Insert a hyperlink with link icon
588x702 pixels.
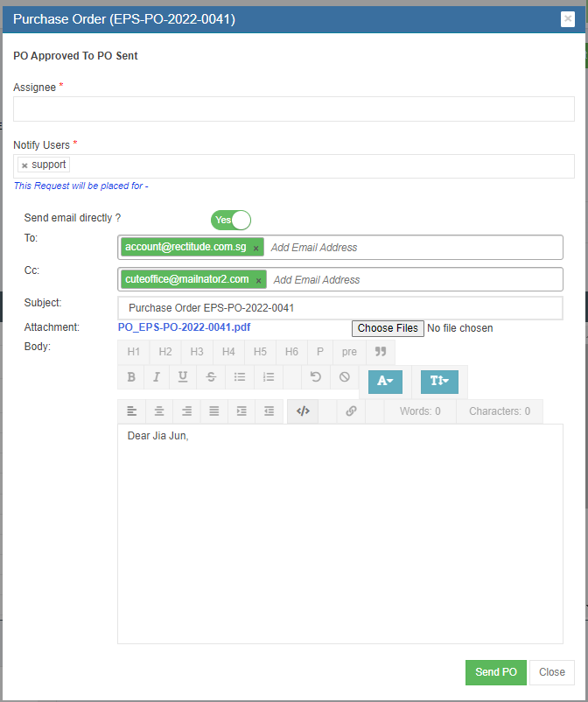point(351,411)
